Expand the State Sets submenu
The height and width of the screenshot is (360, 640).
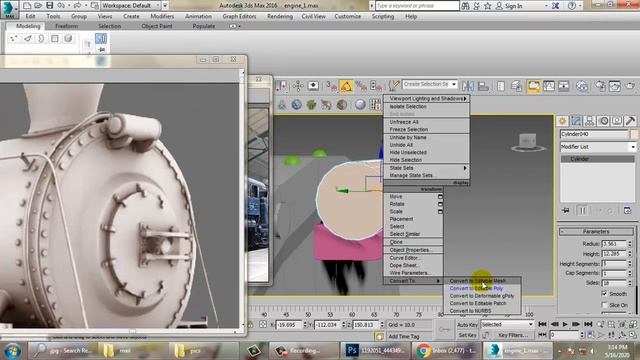point(427,168)
